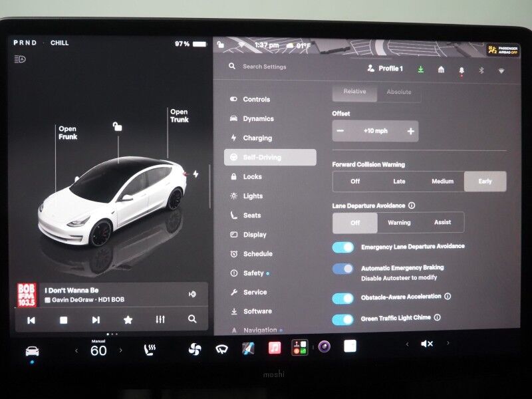Show Green Traffic Light Chime info icon
This screenshot has width=532, height=399.
click(438, 318)
